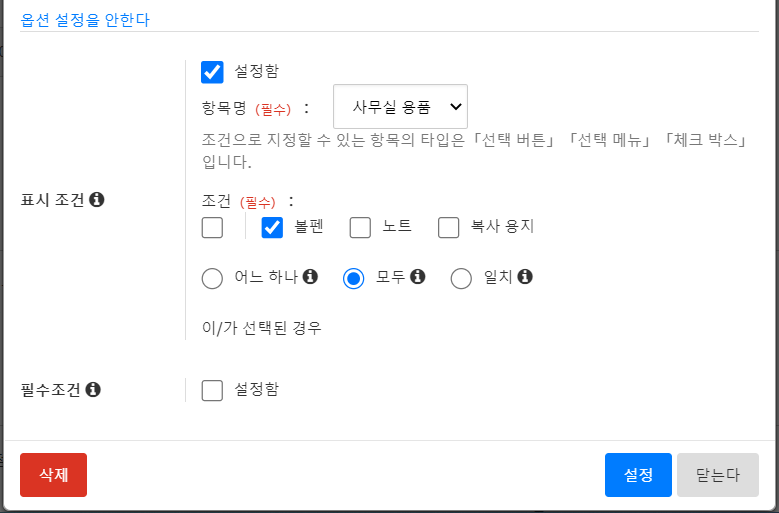
Task: Open the 옵션 설정을 안한다 link
Action: 85,18
